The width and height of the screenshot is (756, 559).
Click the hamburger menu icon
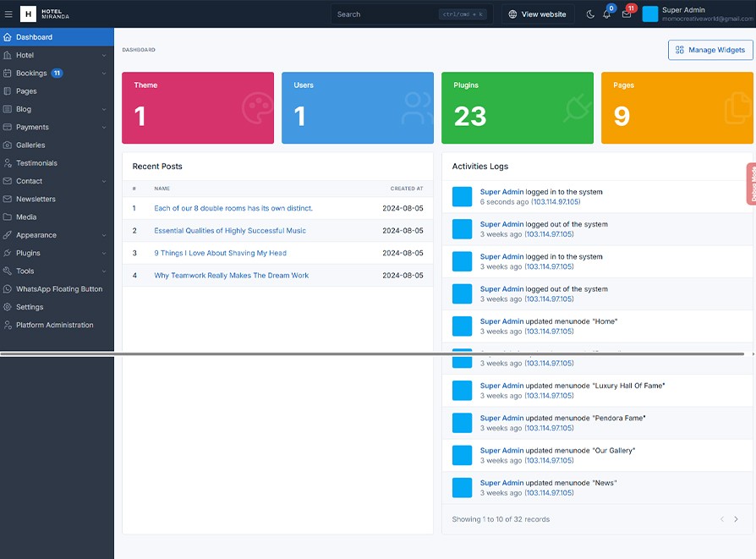click(x=9, y=14)
